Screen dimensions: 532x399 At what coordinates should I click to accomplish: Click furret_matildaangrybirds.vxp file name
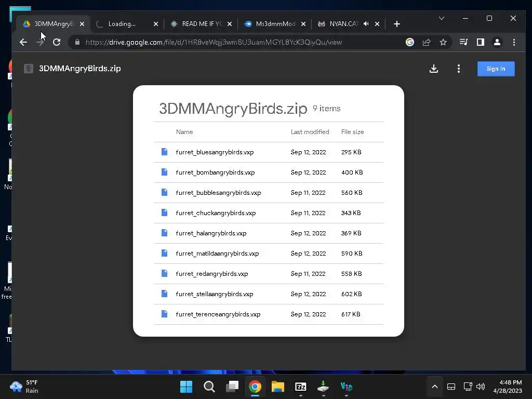(217, 254)
